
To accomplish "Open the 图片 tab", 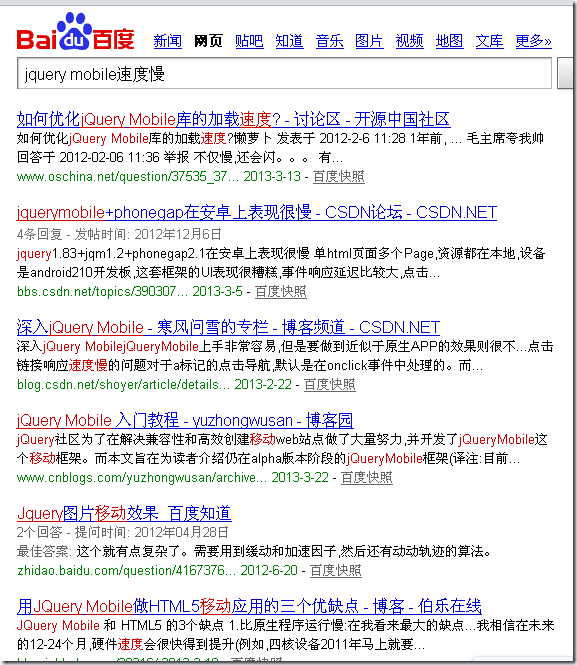I will click(369, 41).
